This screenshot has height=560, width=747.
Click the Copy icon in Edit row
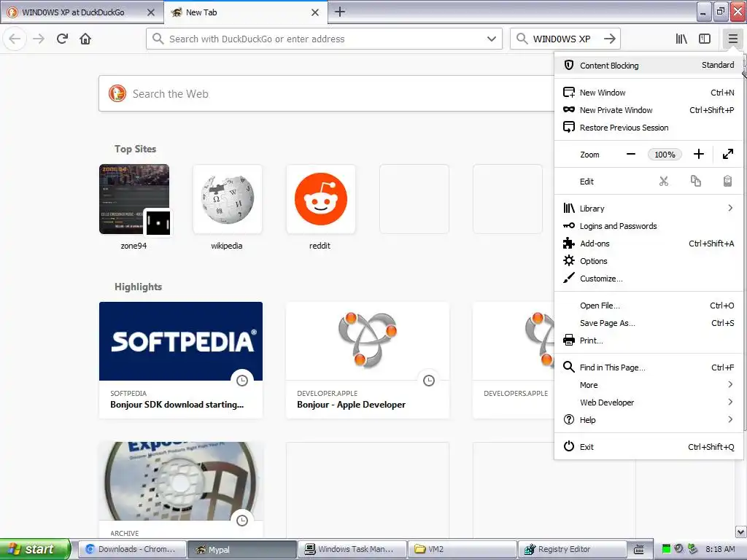(695, 182)
